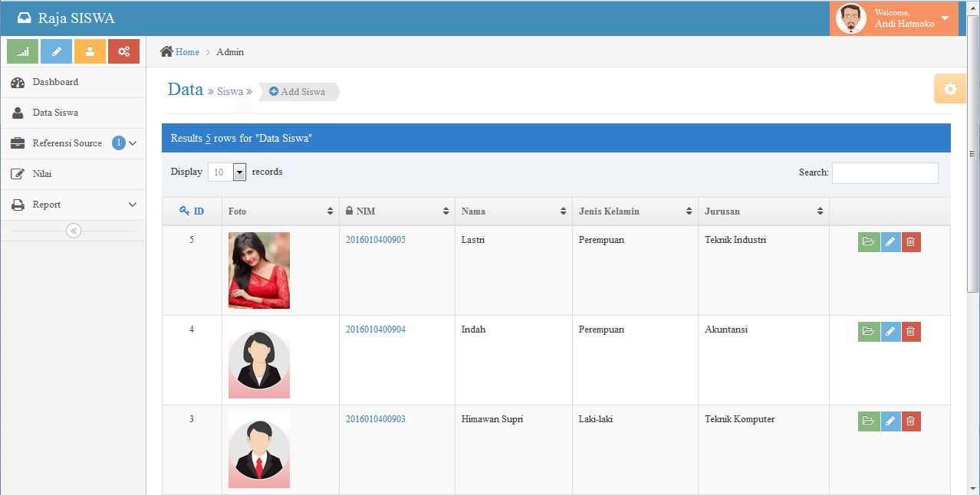The height and width of the screenshot is (495, 980).
Task: Click inside the Search field
Action: [885, 172]
